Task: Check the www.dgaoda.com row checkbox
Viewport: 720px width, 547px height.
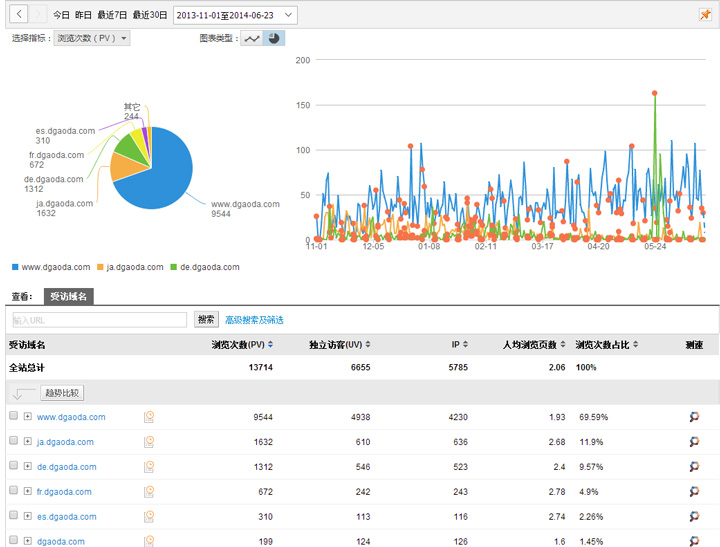Action: 13,417
